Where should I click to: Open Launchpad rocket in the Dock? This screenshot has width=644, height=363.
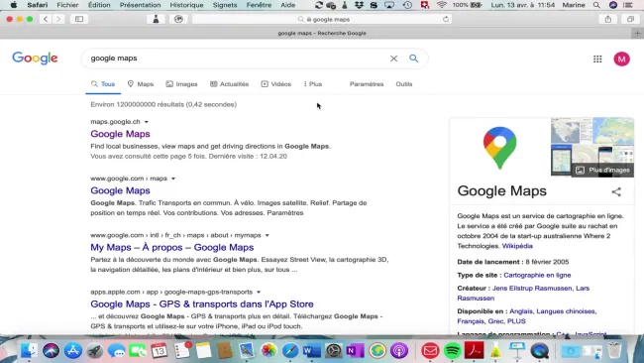pos(95,351)
